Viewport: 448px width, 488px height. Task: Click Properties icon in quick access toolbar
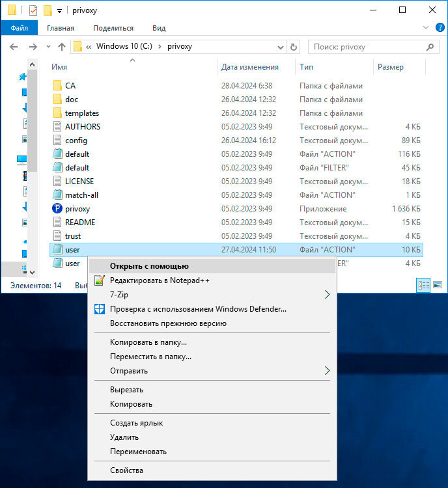pos(33,10)
